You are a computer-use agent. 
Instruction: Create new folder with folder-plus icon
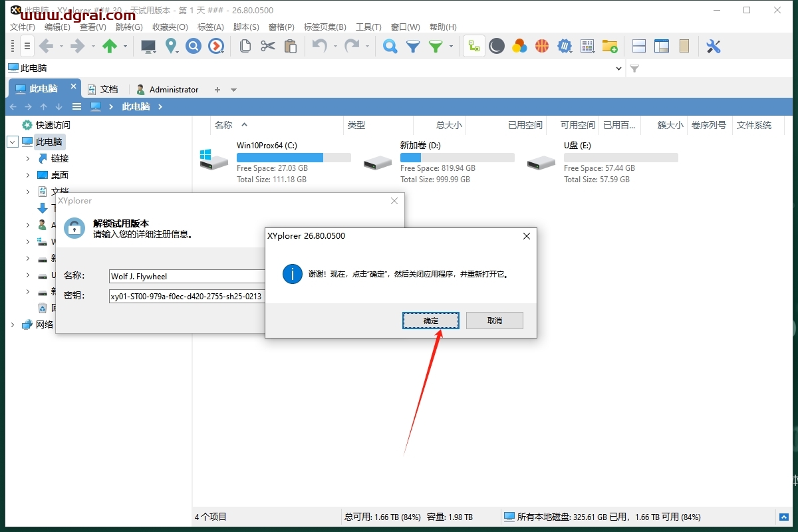[610, 46]
